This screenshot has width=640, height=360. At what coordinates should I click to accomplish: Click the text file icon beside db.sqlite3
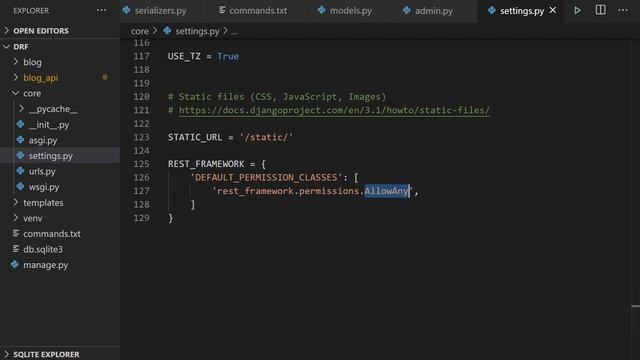point(16,249)
